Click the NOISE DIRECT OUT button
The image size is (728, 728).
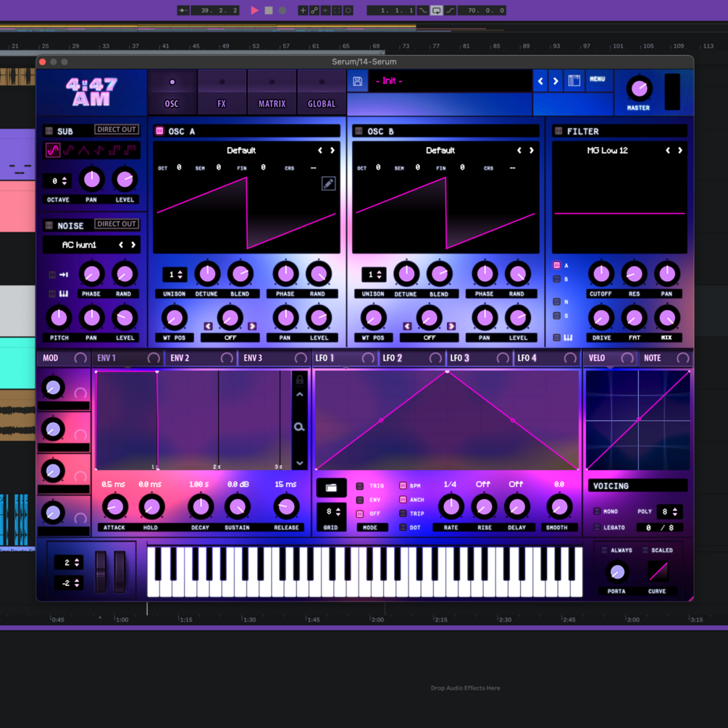click(117, 224)
